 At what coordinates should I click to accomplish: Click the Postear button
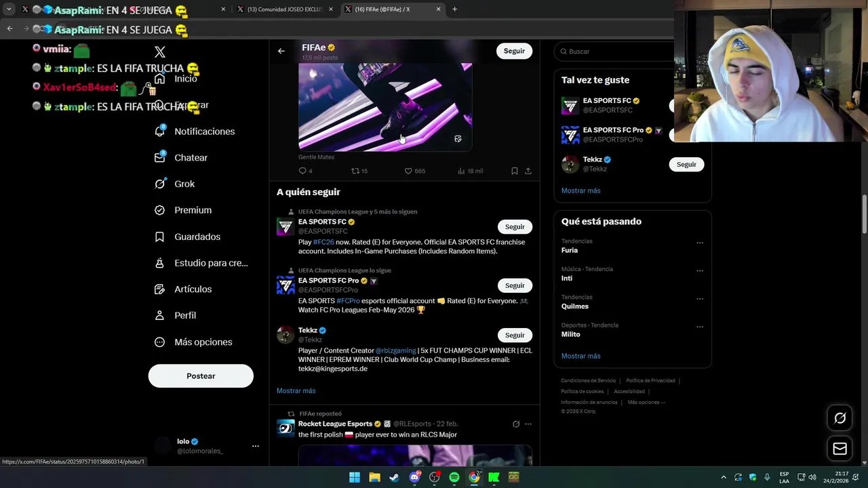(201, 376)
